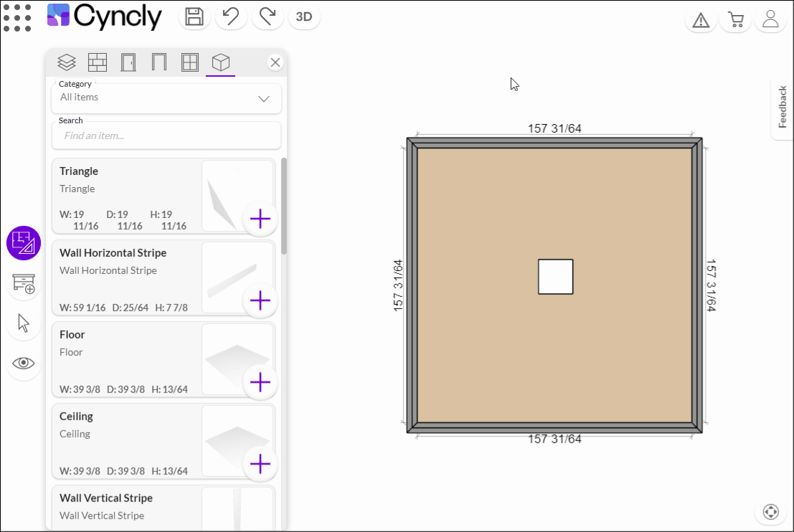Viewport: 794px width, 532px height.
Task: Select the door tab icon
Action: click(x=128, y=62)
